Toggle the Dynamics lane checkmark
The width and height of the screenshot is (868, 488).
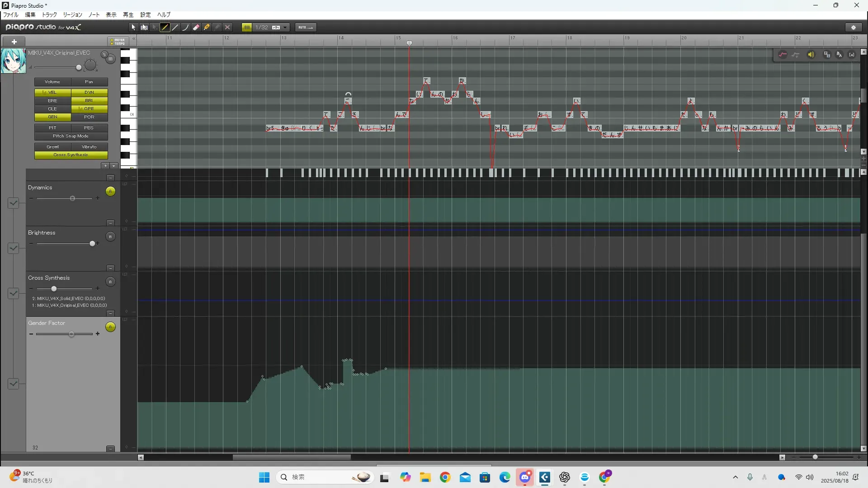point(13,203)
